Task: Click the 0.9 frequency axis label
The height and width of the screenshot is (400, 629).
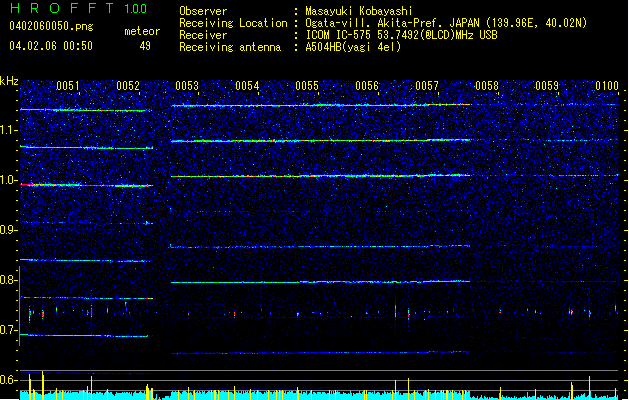Action: pos(7,230)
